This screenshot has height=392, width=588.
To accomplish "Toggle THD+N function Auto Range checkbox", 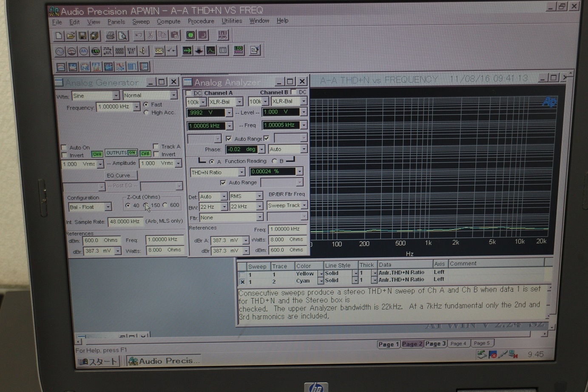I will (223, 182).
